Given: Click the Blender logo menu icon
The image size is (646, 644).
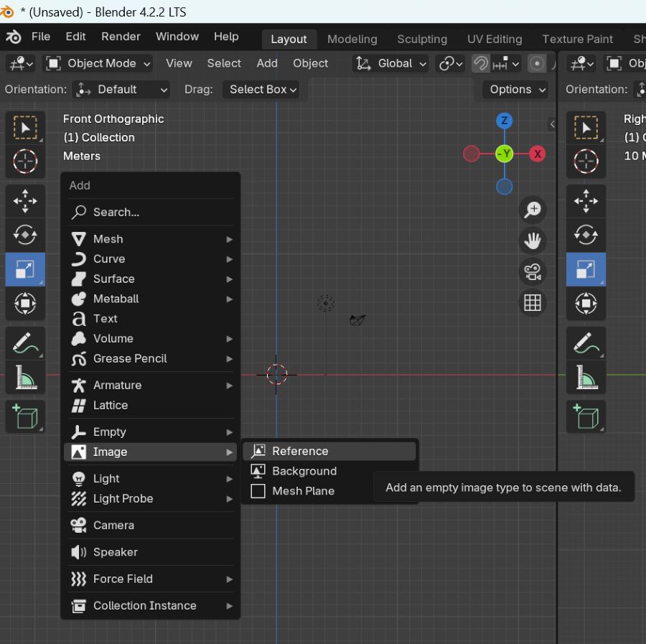Looking at the screenshot, I should 13,37.
